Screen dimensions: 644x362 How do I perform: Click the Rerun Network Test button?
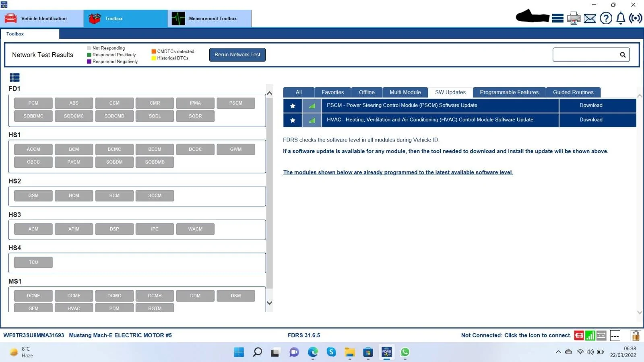[x=237, y=55]
